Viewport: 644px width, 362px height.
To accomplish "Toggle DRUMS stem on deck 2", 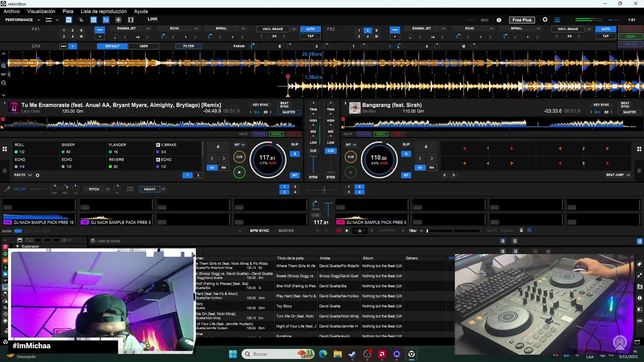I will [364, 134].
